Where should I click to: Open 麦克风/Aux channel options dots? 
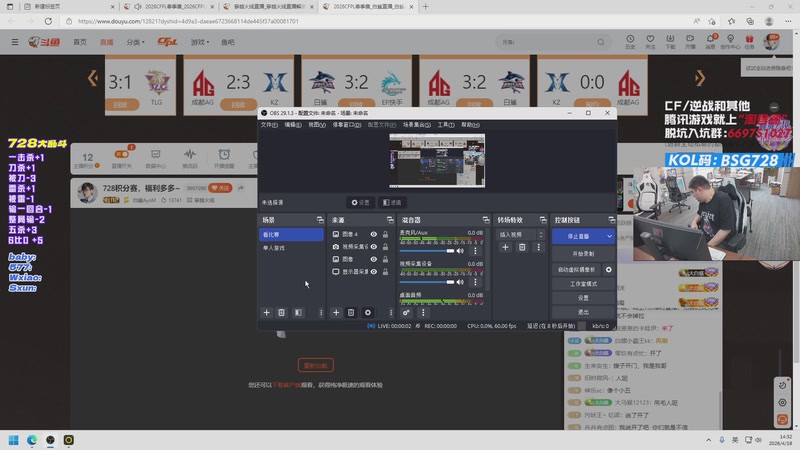(476, 251)
